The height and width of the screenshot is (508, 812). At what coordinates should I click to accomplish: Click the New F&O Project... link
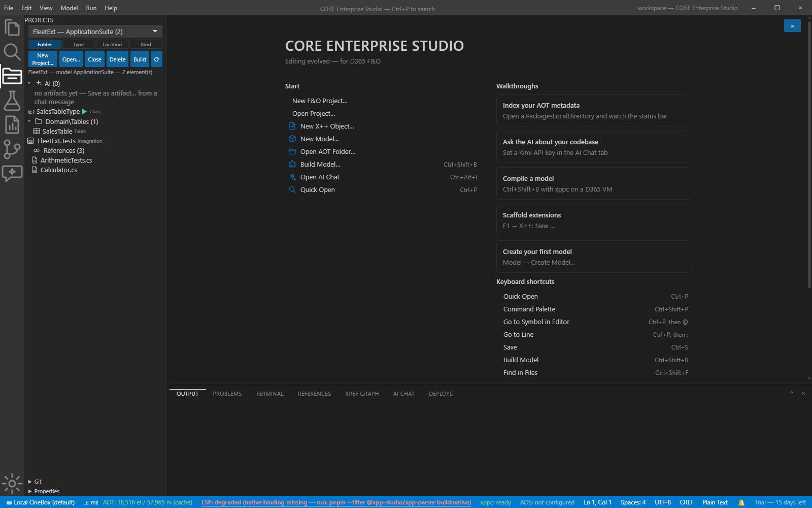click(320, 101)
